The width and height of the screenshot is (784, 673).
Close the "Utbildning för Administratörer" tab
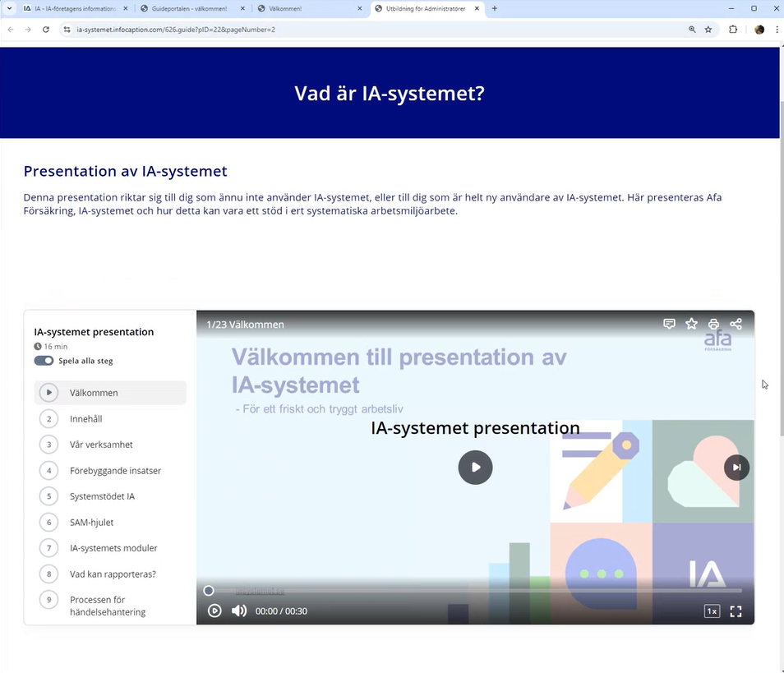[x=477, y=8]
